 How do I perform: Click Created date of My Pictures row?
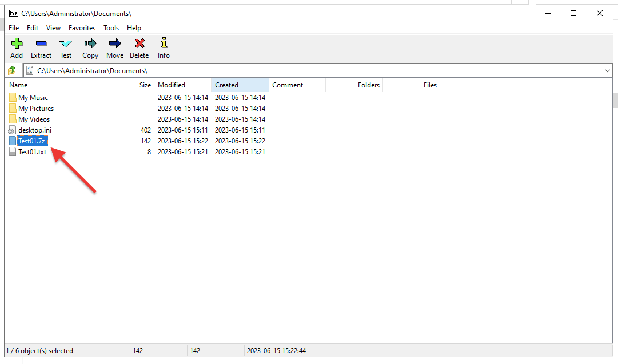[x=240, y=109]
